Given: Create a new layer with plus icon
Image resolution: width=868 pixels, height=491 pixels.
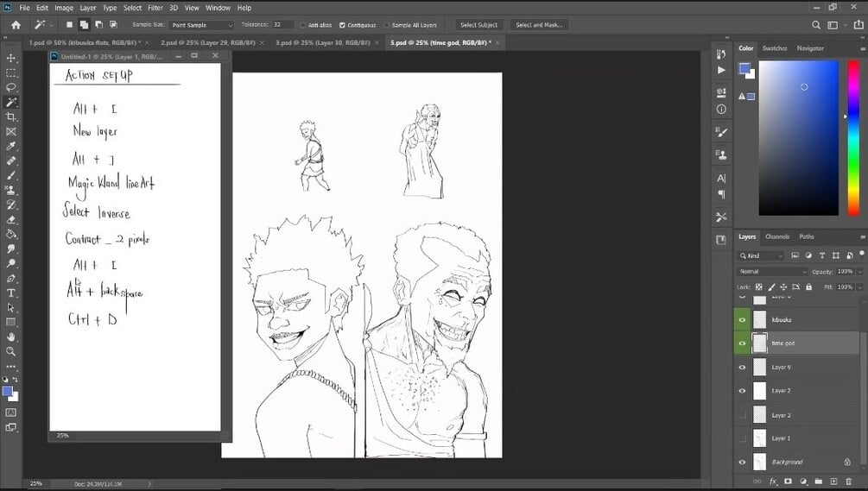Looking at the screenshot, I should point(833,482).
